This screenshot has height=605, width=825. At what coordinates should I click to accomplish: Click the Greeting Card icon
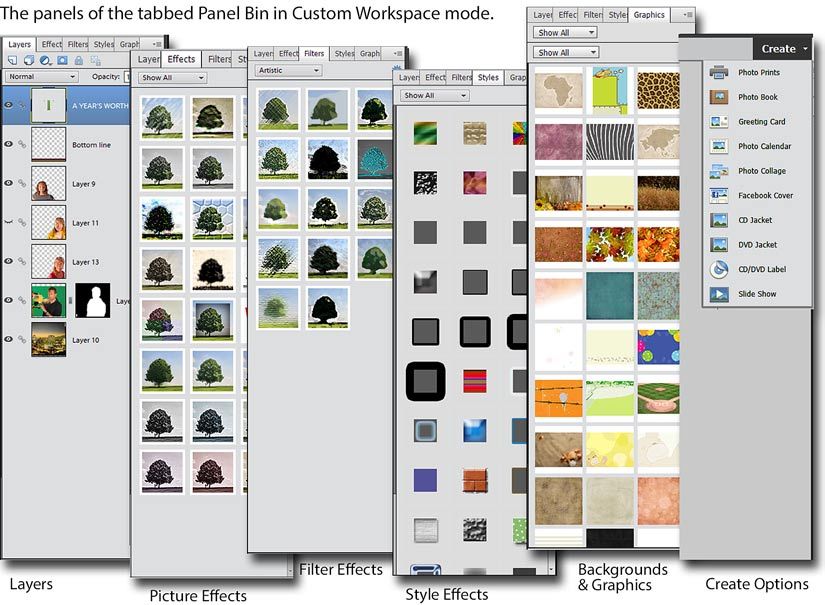(719, 122)
